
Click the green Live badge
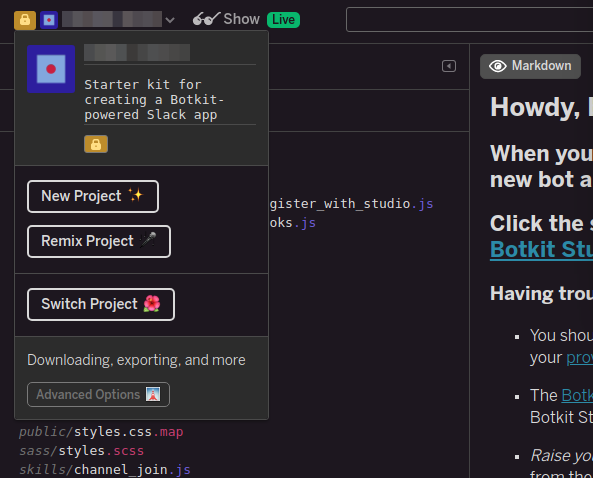283,20
